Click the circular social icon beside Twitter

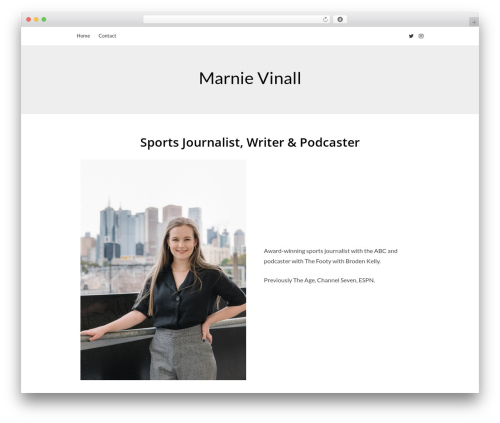point(421,36)
